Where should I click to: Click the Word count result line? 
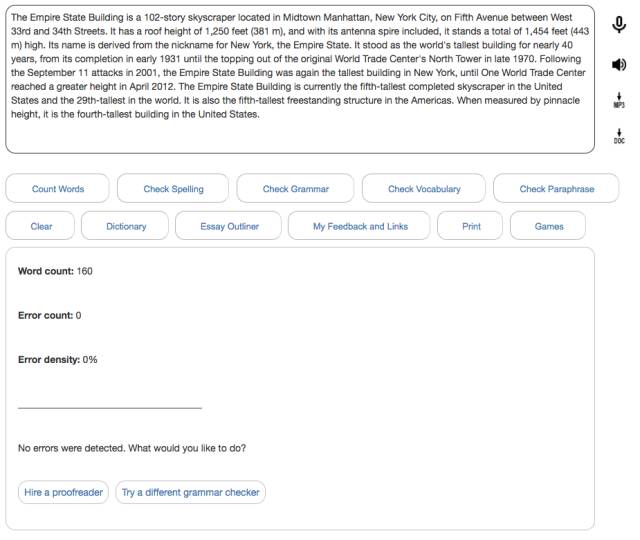tap(56, 271)
